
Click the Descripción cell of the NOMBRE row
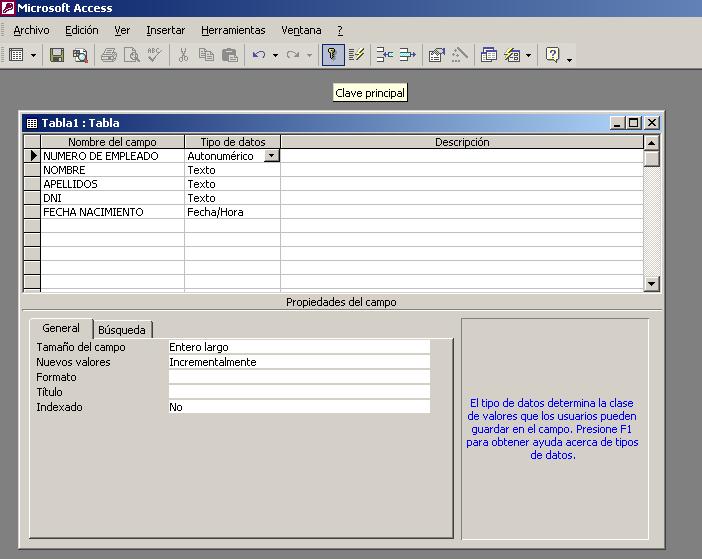pyautogui.click(x=462, y=170)
